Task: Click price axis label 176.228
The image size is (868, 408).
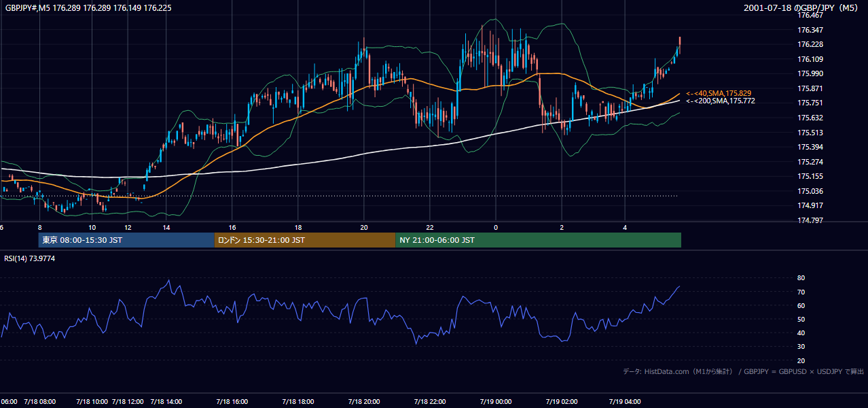Action: click(810, 44)
